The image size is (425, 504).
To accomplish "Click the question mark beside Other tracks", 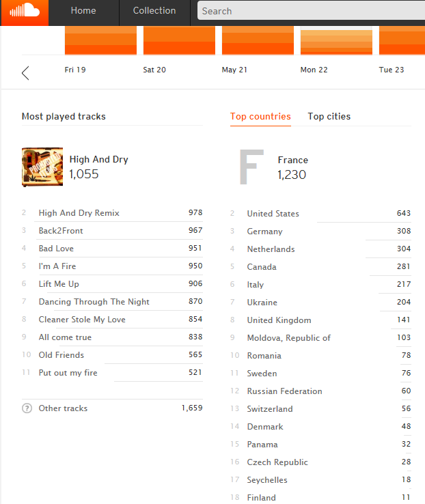I will coord(27,408).
